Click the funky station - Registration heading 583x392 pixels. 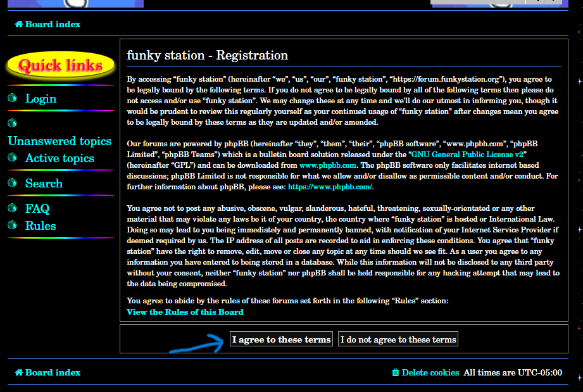pos(208,56)
